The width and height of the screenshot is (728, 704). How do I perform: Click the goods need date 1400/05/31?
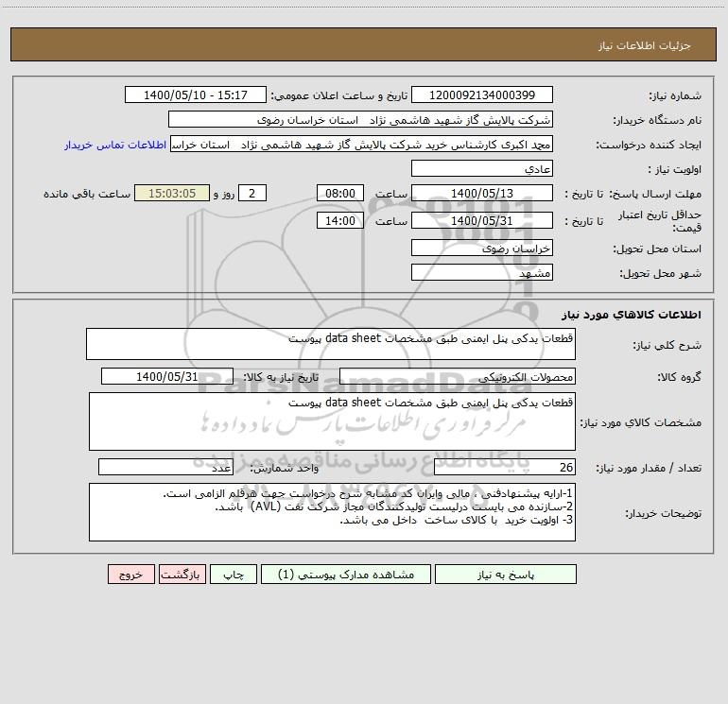pos(167,376)
